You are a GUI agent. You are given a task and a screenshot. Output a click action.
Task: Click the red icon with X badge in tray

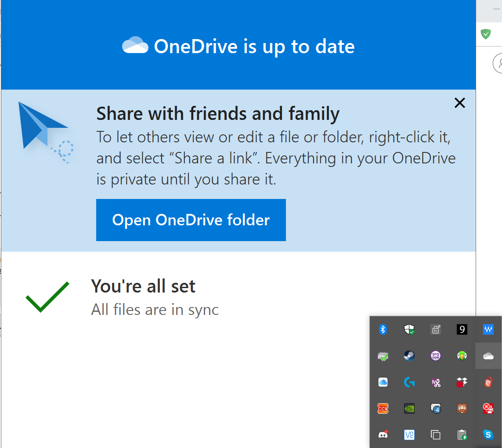coord(488,408)
